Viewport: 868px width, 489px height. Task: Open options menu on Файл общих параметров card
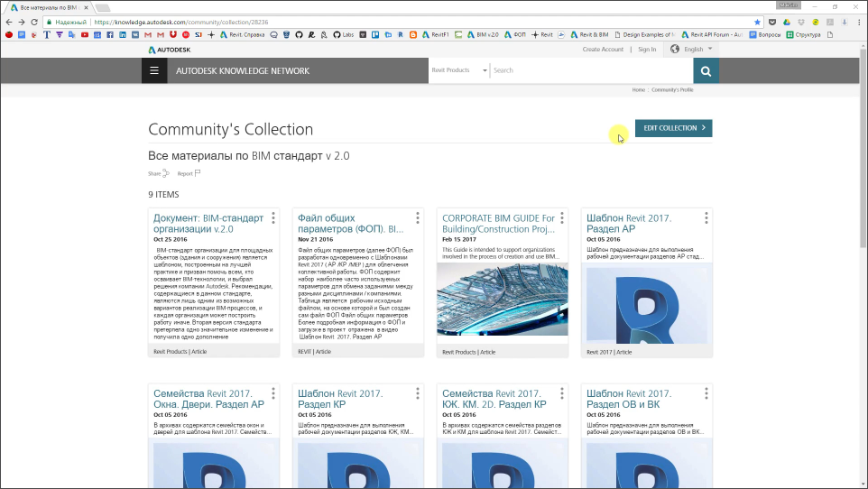click(418, 218)
